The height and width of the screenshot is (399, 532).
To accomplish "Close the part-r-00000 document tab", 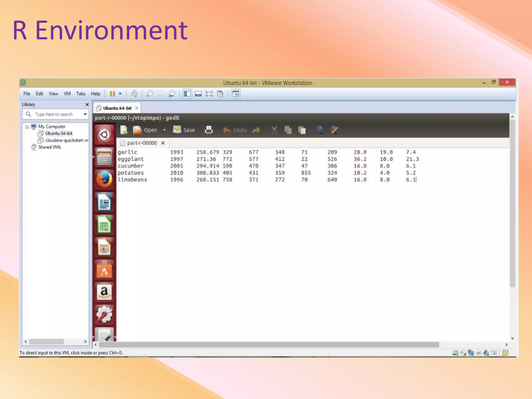I will coord(163,143).
